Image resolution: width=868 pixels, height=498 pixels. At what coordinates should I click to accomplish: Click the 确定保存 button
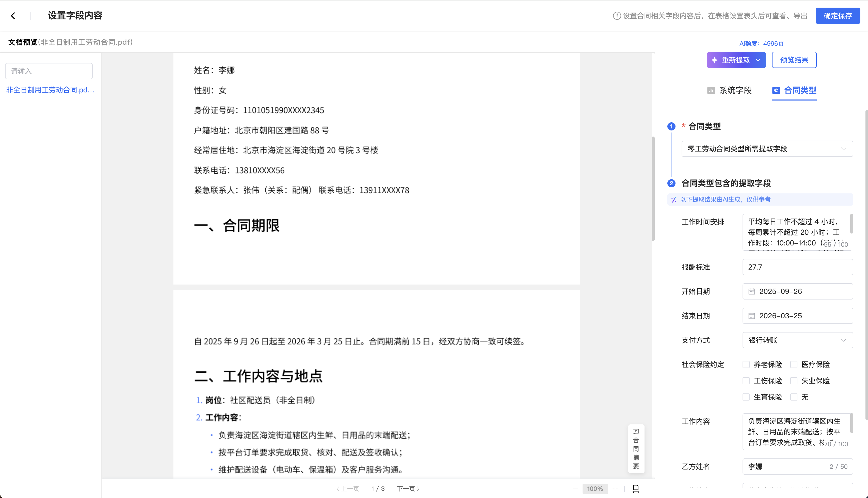click(x=837, y=16)
